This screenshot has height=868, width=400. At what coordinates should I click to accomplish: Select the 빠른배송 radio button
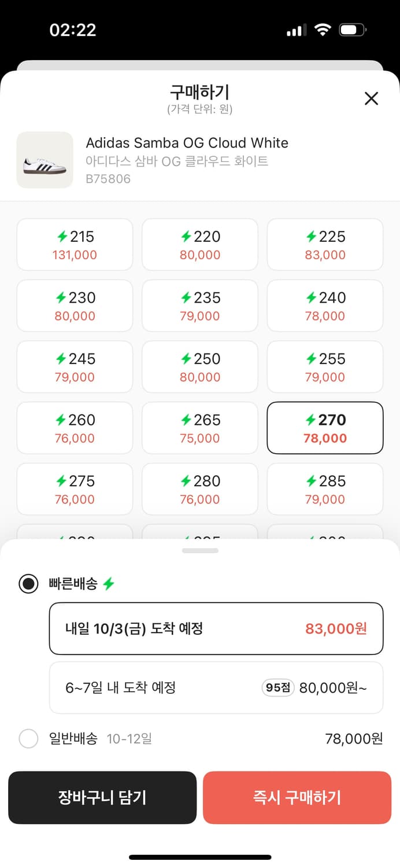point(28,584)
